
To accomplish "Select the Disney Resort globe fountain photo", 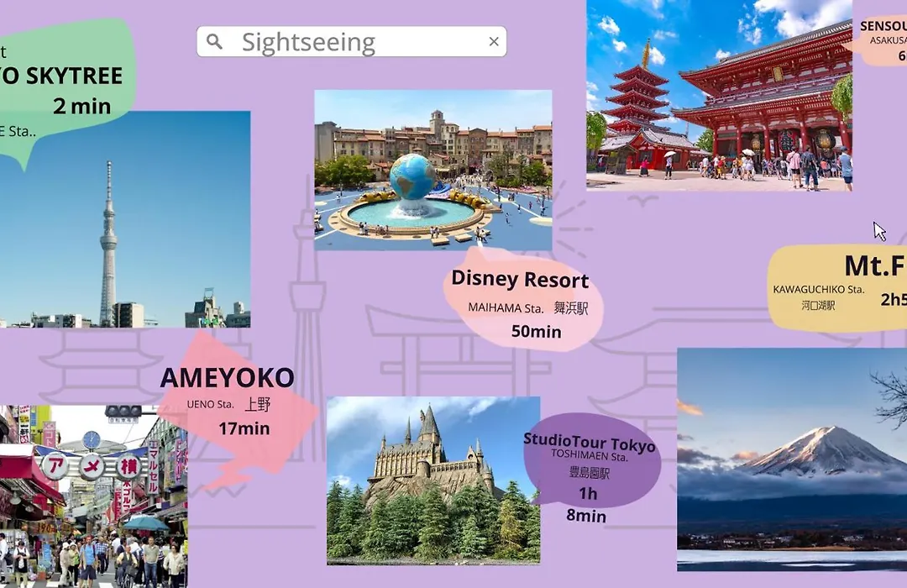I will click(433, 170).
